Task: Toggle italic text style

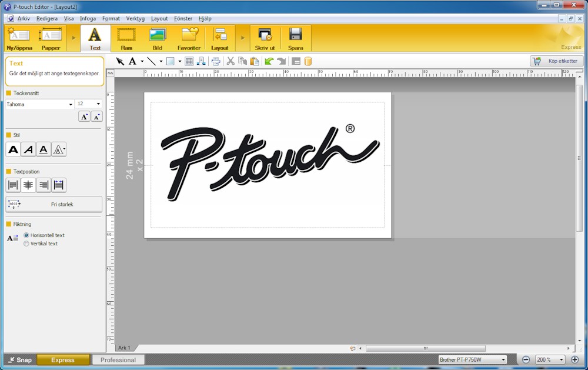Action: pyautogui.click(x=28, y=150)
